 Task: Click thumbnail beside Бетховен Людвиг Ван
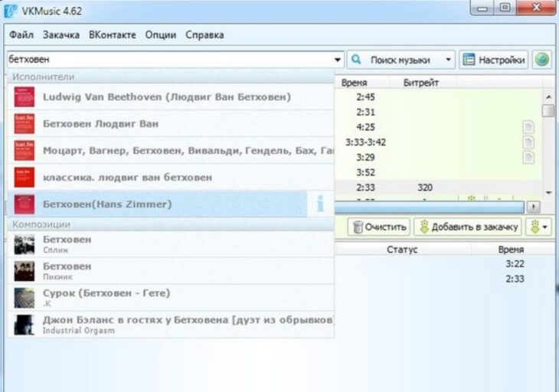(x=25, y=124)
